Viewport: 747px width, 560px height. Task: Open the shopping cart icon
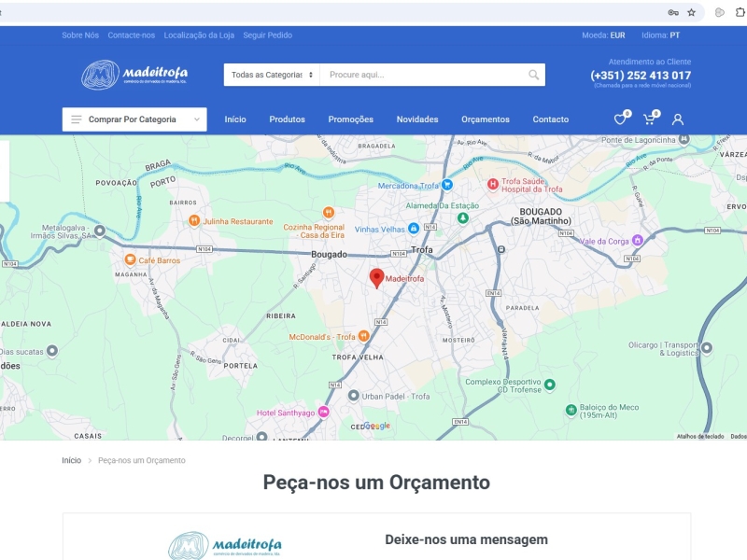coord(649,119)
